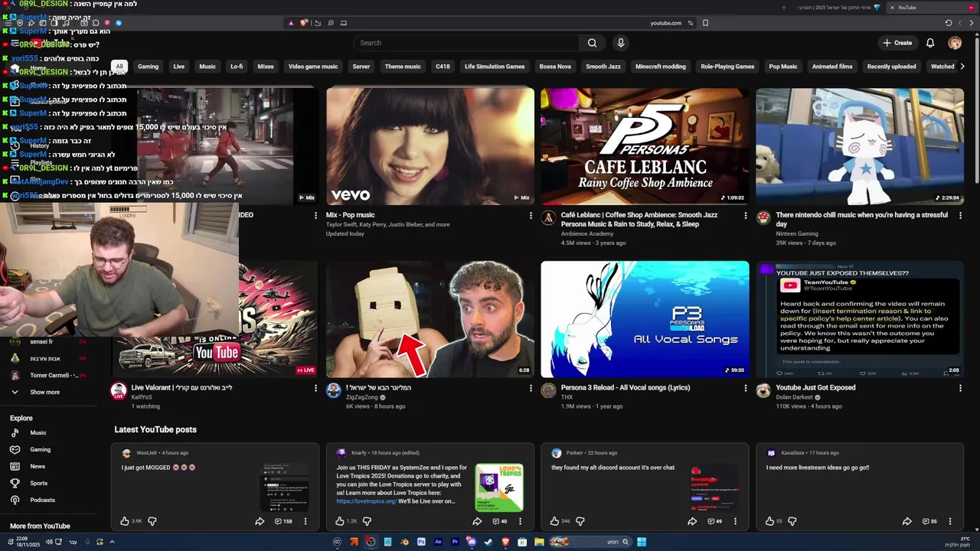980x551 pixels.
Task: Like Parkerr's discord post
Action: click(x=554, y=521)
